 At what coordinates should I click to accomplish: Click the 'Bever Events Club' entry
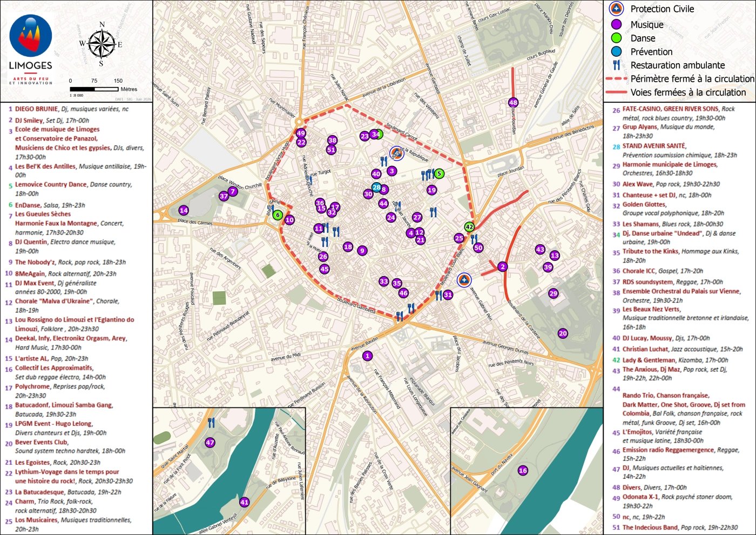[70, 446]
